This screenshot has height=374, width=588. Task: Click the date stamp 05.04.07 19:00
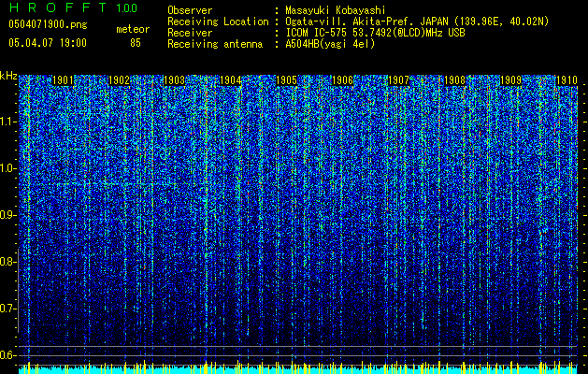(x=48, y=43)
